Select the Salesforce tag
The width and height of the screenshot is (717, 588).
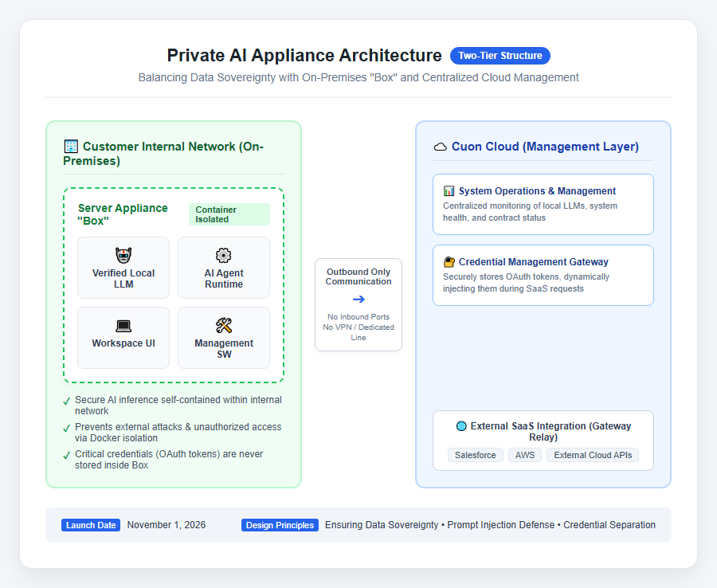click(475, 455)
